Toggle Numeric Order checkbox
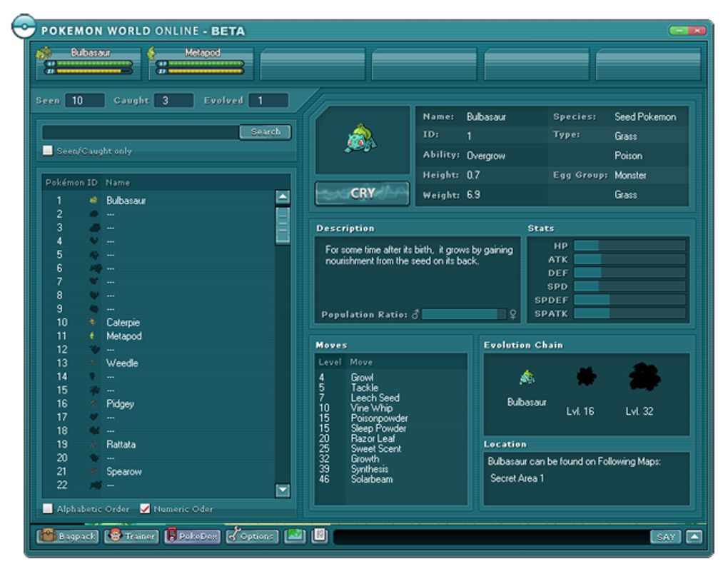 coord(145,508)
